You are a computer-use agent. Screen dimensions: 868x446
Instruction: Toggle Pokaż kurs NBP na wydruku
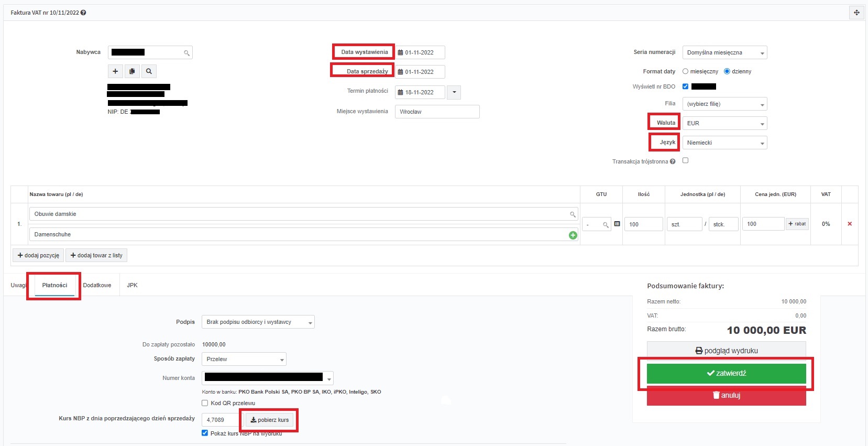[205, 433]
